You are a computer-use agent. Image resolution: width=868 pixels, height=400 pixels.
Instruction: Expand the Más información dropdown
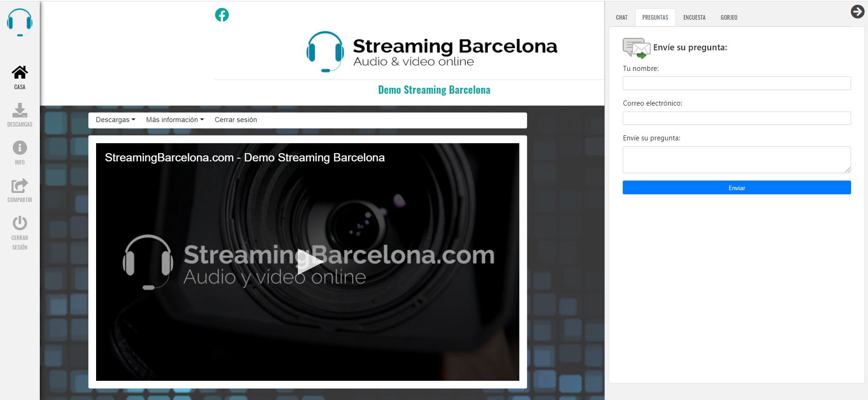coord(175,120)
